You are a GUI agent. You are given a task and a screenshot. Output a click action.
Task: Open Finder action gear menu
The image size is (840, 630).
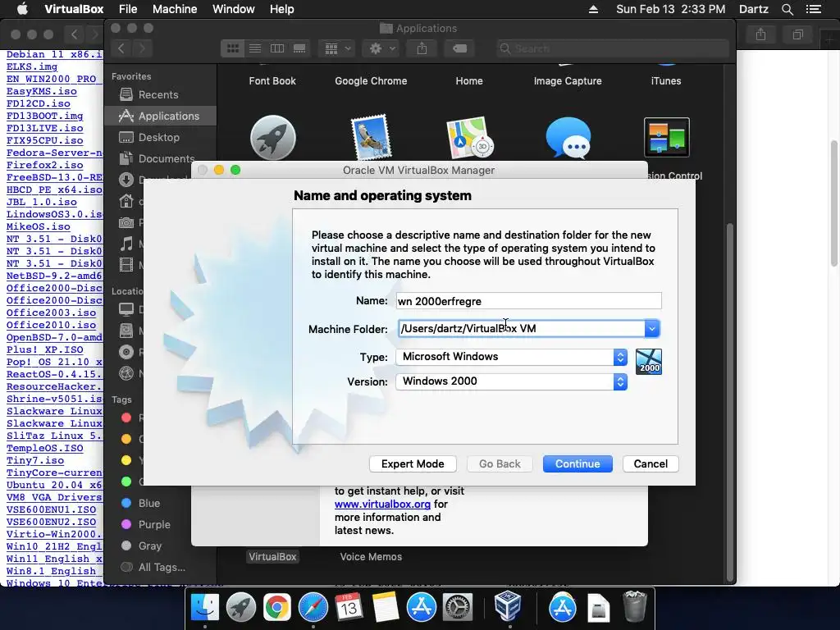381,48
